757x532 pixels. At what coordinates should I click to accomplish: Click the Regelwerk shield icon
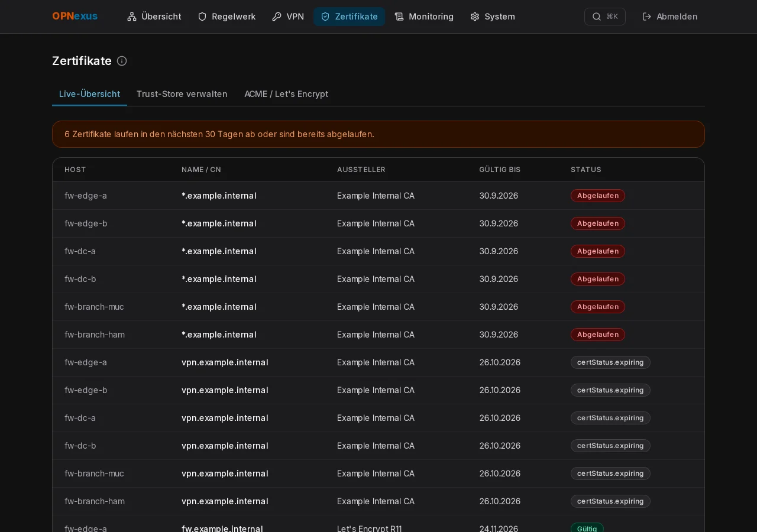point(202,17)
